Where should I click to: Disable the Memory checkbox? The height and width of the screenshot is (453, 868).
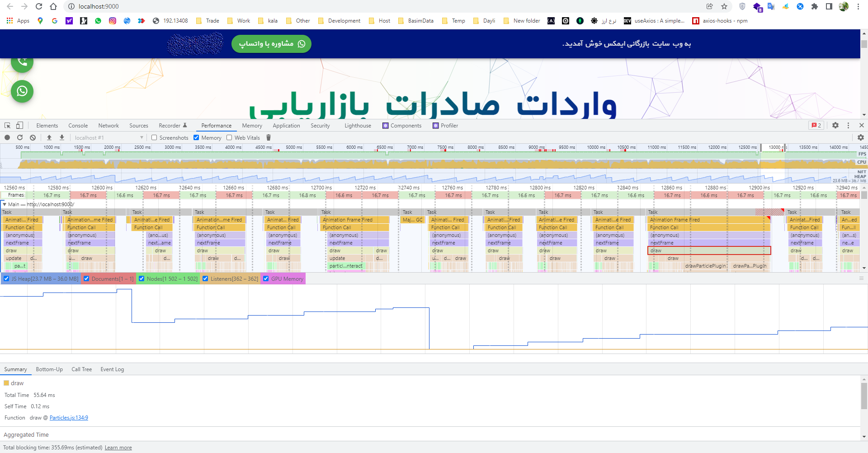196,137
